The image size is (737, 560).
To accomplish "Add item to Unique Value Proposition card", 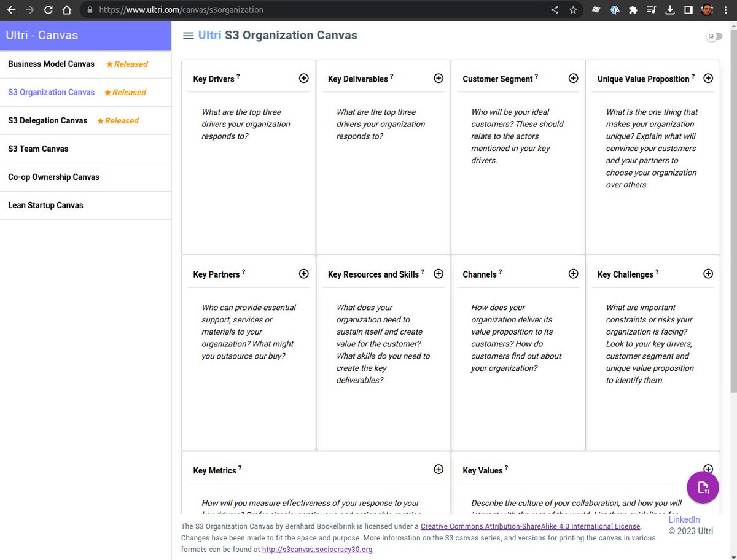I will (x=708, y=78).
